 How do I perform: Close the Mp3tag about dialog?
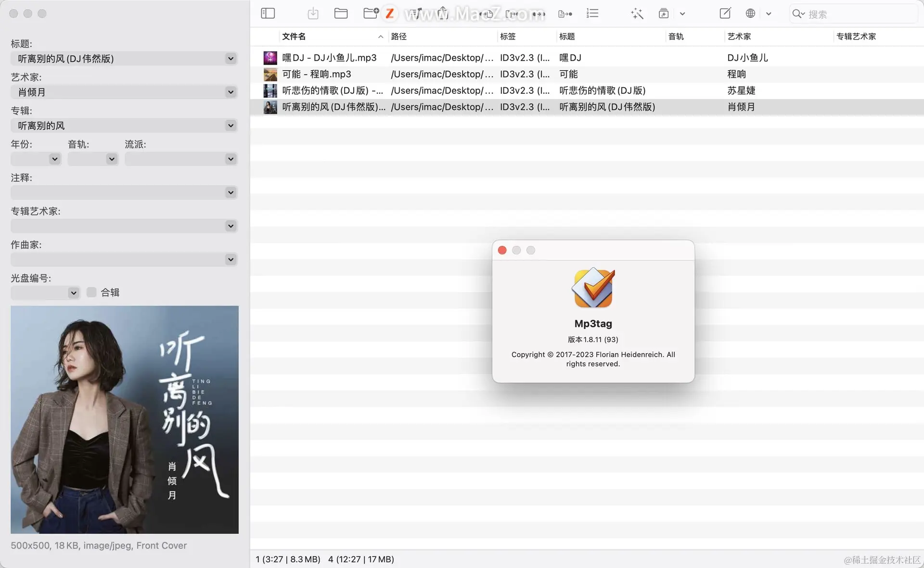[502, 250]
